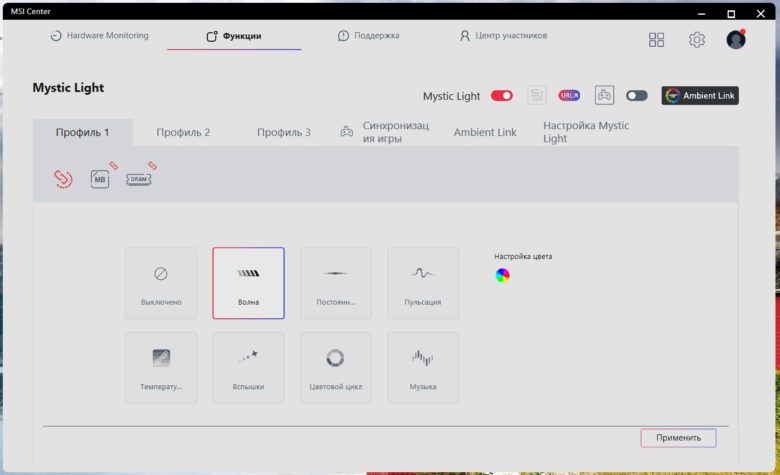Open settings gear icon
Screen dimensions: 780x475
click(696, 39)
